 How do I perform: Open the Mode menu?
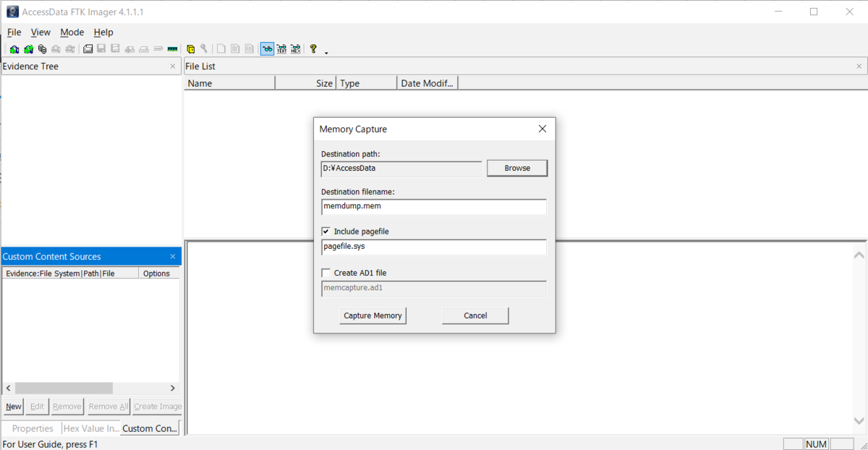[x=72, y=32]
